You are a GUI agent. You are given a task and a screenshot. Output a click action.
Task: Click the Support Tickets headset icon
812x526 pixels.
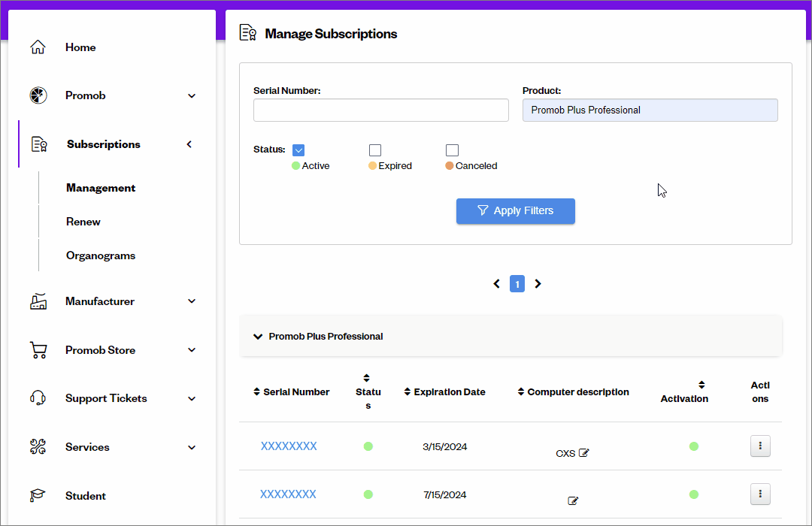38,398
